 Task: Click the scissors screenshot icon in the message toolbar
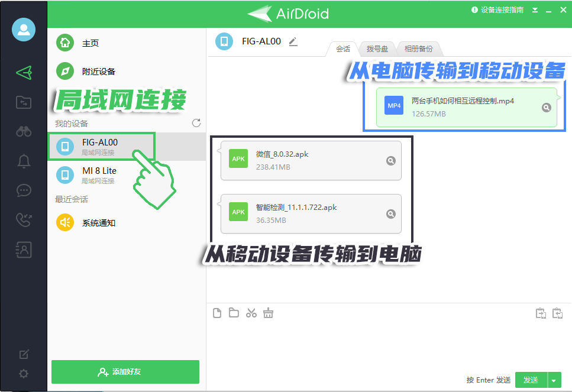[x=251, y=313]
